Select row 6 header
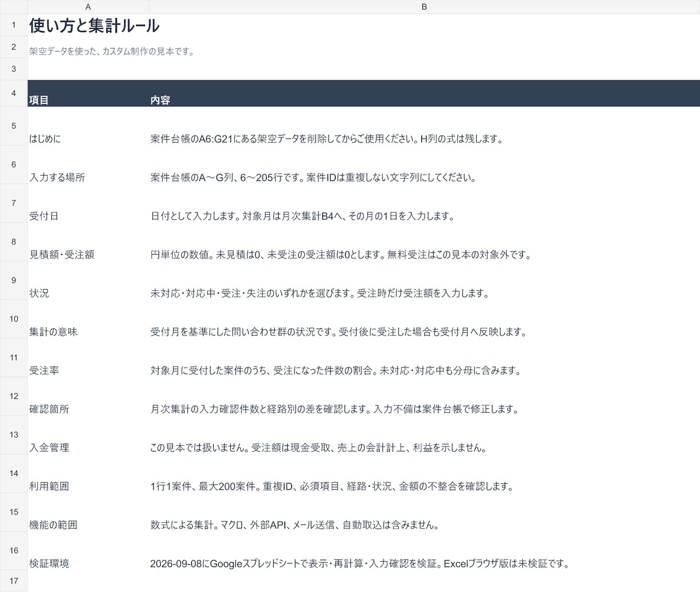Image resolution: width=700 pixels, height=592 pixels. (14, 164)
